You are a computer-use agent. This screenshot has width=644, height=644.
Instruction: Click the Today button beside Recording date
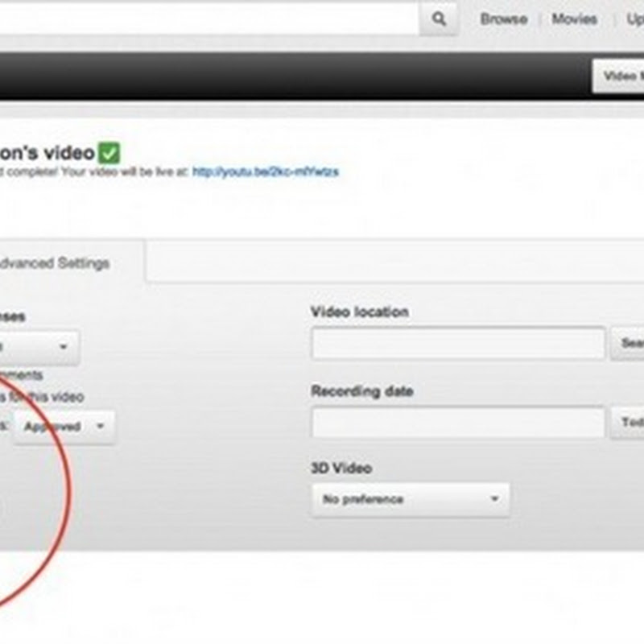tap(628, 423)
